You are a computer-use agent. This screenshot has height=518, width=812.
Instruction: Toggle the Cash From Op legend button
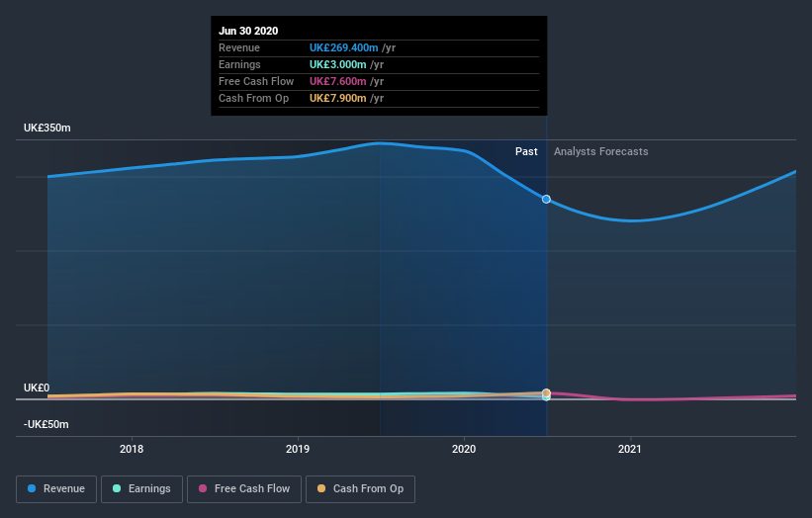click(360, 489)
